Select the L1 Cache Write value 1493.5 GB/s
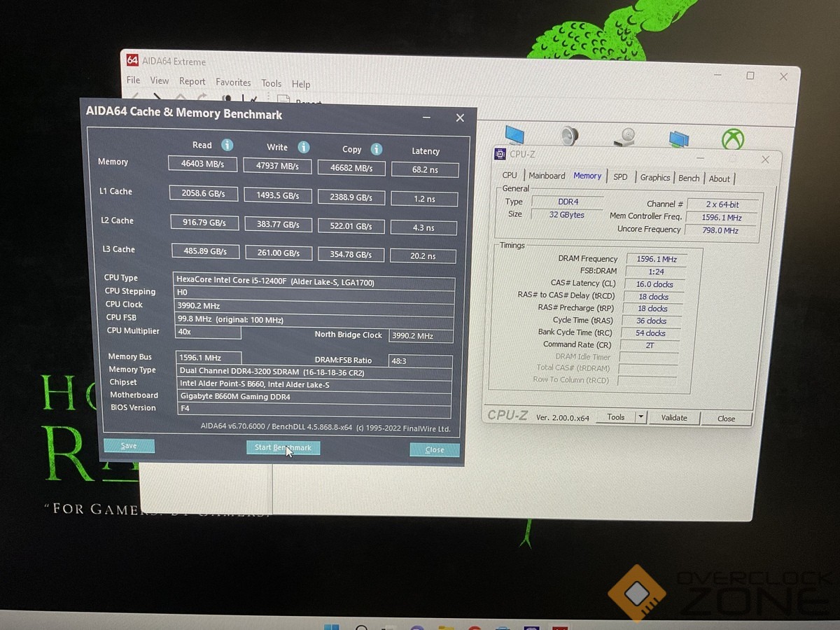The height and width of the screenshot is (630, 840). [279, 196]
